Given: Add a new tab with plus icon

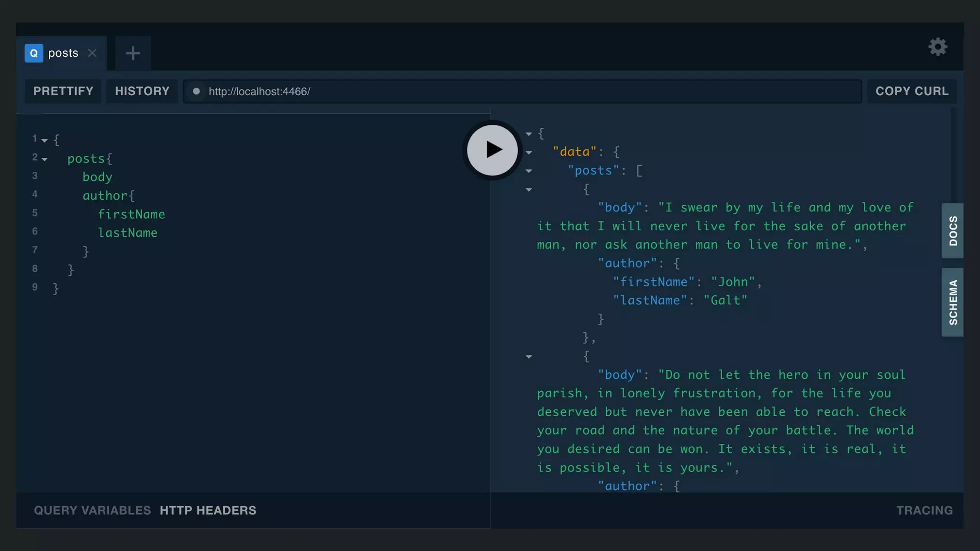Looking at the screenshot, I should point(133,53).
